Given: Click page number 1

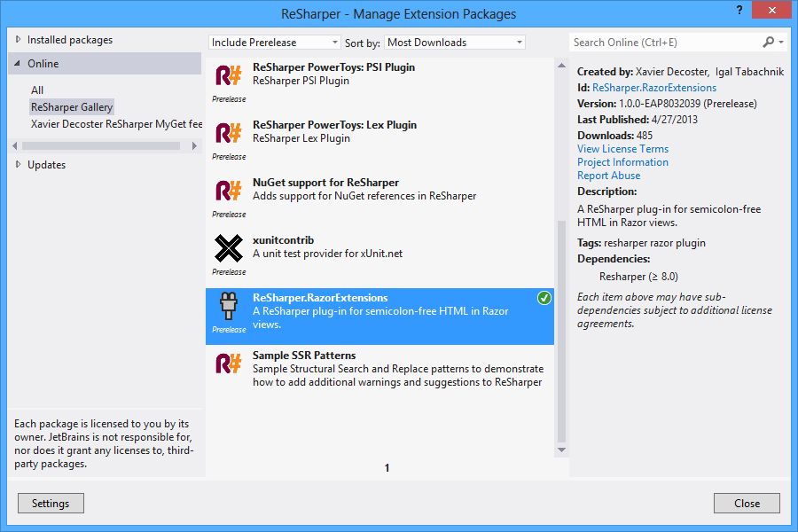Looking at the screenshot, I should (x=387, y=467).
